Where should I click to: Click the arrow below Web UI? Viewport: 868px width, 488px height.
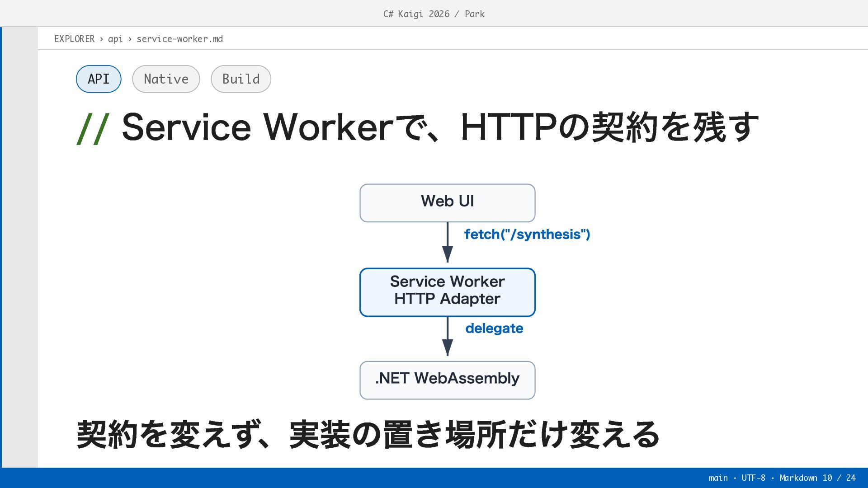click(448, 242)
